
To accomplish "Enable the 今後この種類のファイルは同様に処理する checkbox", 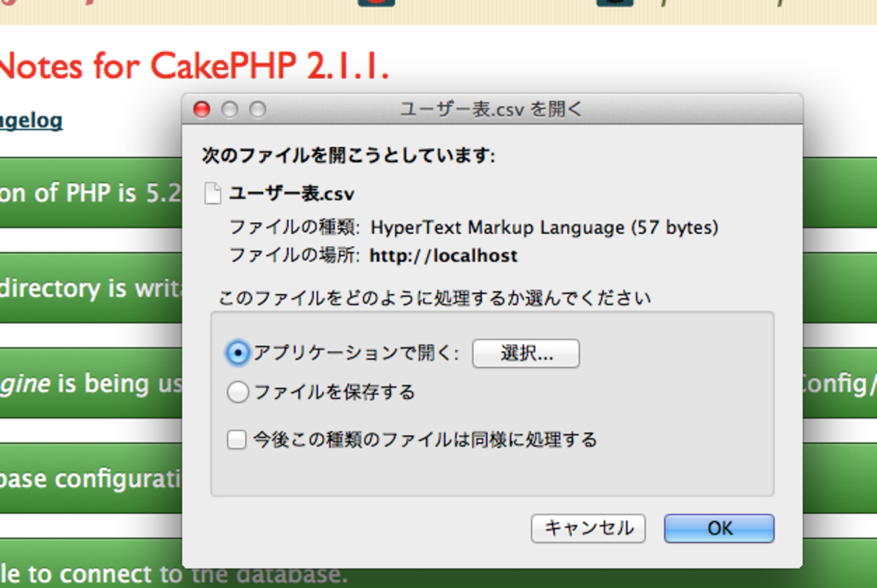I will (236, 440).
